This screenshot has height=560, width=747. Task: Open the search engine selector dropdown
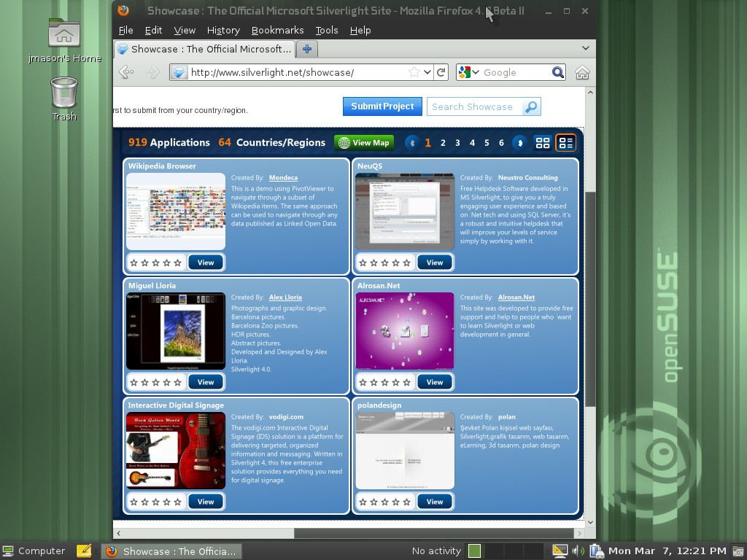coord(468,72)
